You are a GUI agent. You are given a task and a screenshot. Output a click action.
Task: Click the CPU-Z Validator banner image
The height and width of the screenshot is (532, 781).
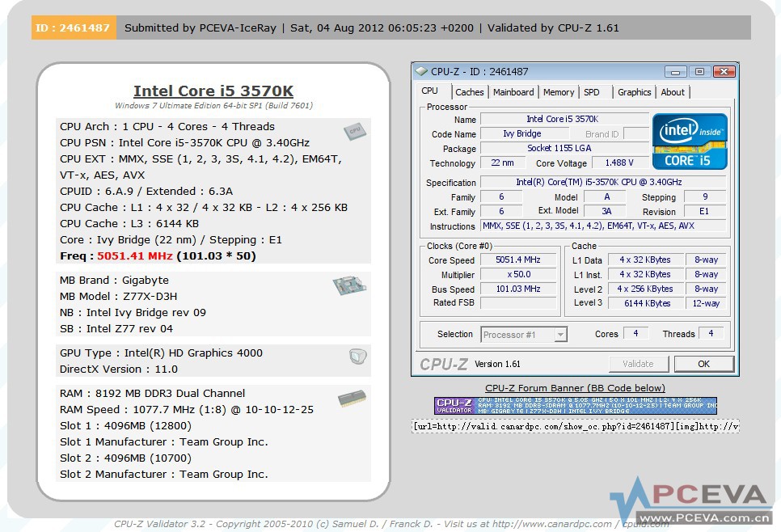(x=576, y=406)
